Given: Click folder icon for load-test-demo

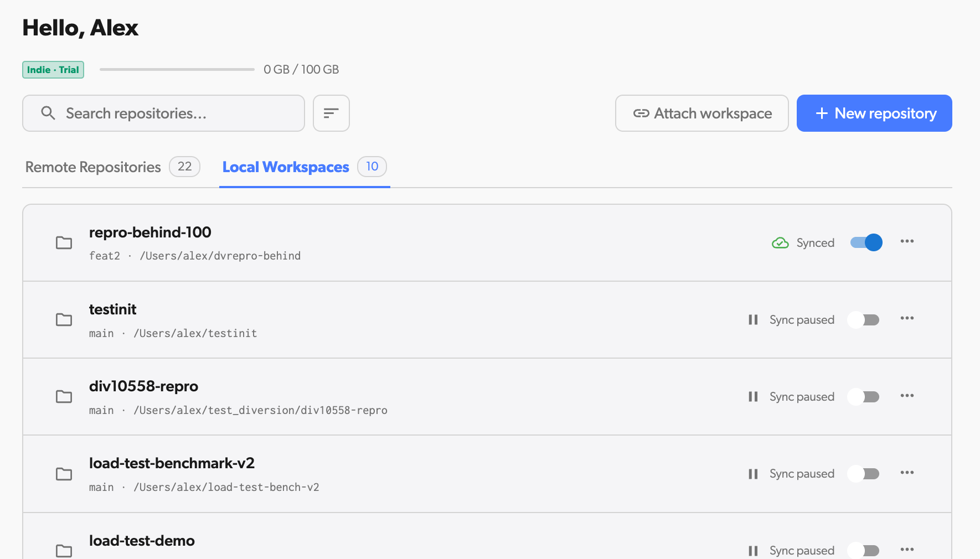Looking at the screenshot, I should pyautogui.click(x=64, y=551).
